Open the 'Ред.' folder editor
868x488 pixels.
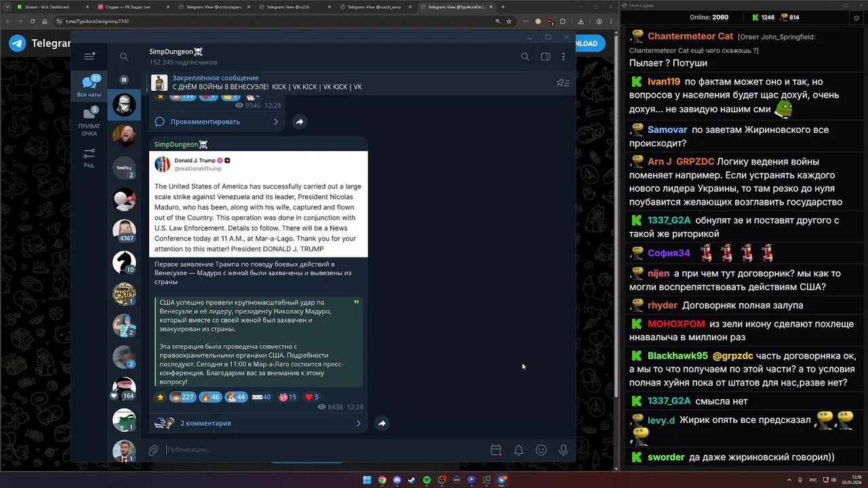tap(89, 158)
